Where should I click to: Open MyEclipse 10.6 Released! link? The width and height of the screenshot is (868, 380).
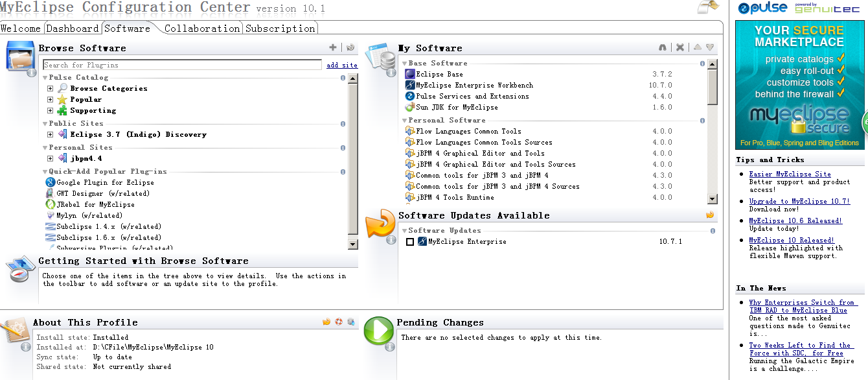(795, 220)
